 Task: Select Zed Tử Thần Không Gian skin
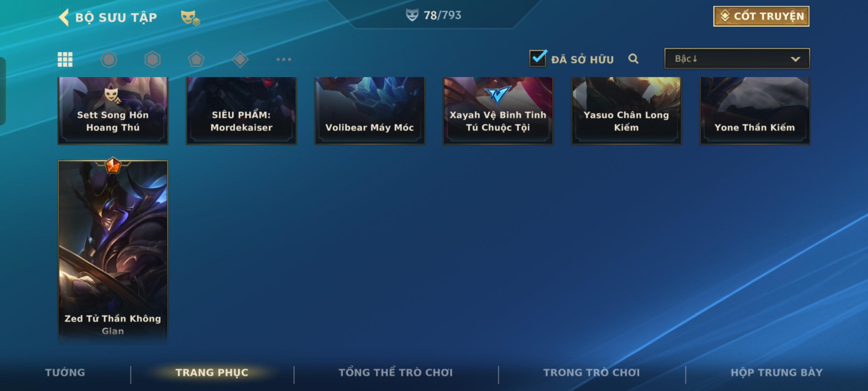pyautogui.click(x=113, y=252)
